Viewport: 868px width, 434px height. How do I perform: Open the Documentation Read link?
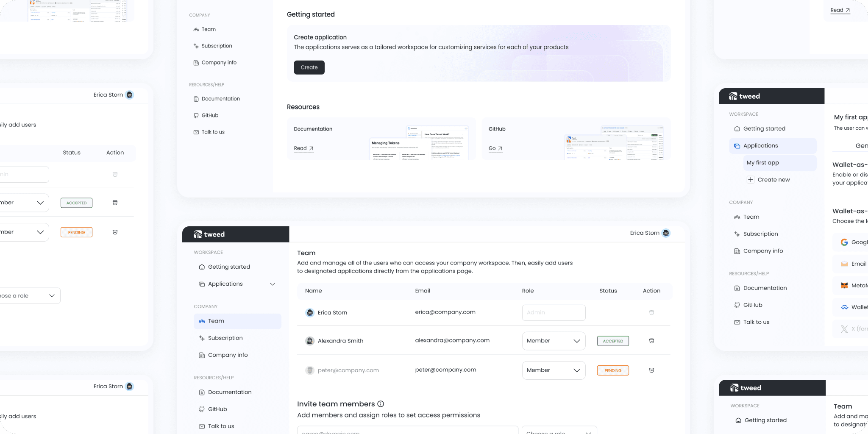coord(303,148)
